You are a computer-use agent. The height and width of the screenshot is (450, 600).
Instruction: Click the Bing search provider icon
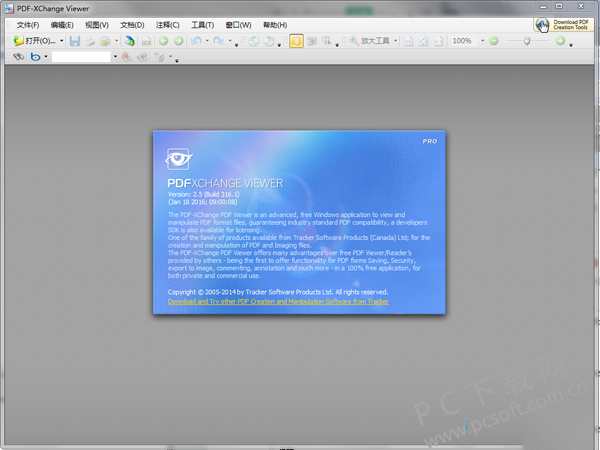pyautogui.click(x=36, y=57)
